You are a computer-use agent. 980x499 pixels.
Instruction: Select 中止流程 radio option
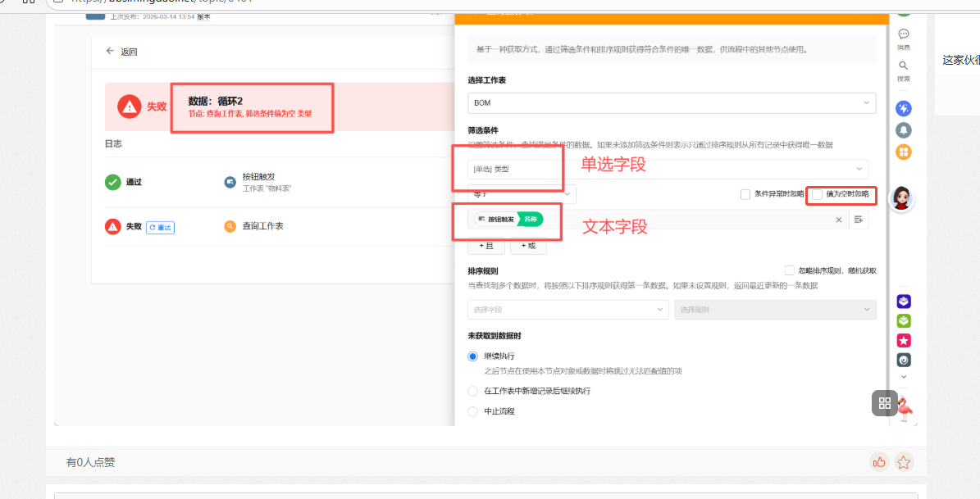coord(472,411)
